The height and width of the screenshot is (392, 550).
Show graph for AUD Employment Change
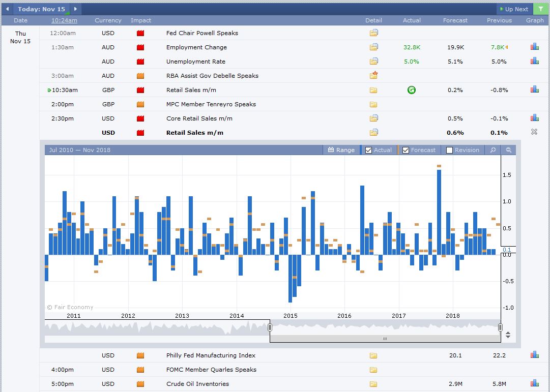535,47
